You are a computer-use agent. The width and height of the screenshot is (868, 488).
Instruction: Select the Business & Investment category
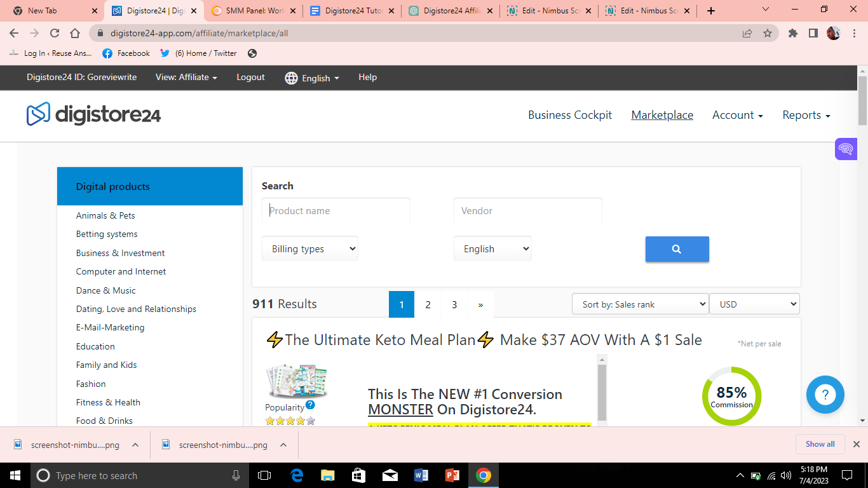(x=120, y=253)
